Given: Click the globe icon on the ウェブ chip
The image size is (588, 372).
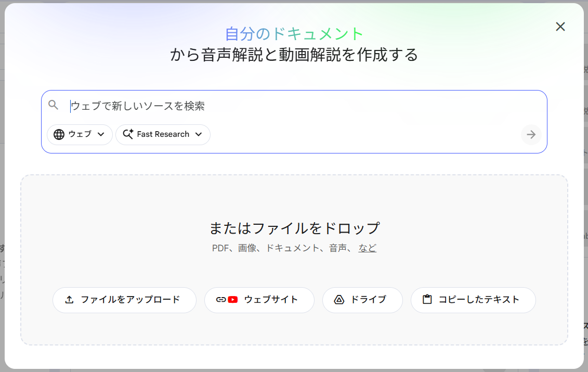Looking at the screenshot, I should click(x=59, y=134).
